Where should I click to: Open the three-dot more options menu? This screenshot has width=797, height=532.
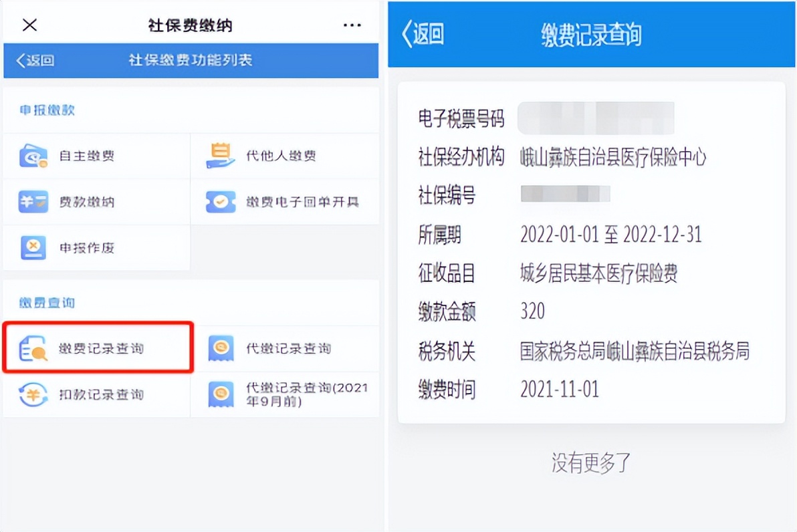click(352, 25)
